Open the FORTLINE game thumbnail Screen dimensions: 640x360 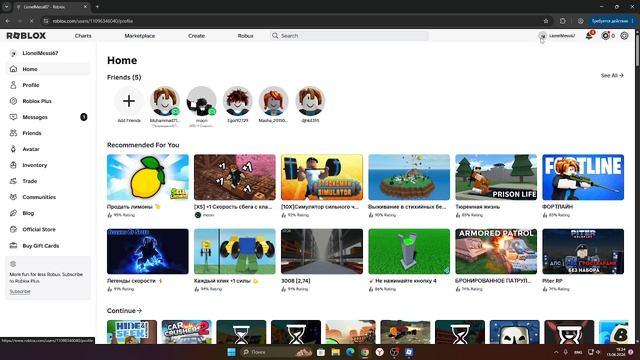583,177
